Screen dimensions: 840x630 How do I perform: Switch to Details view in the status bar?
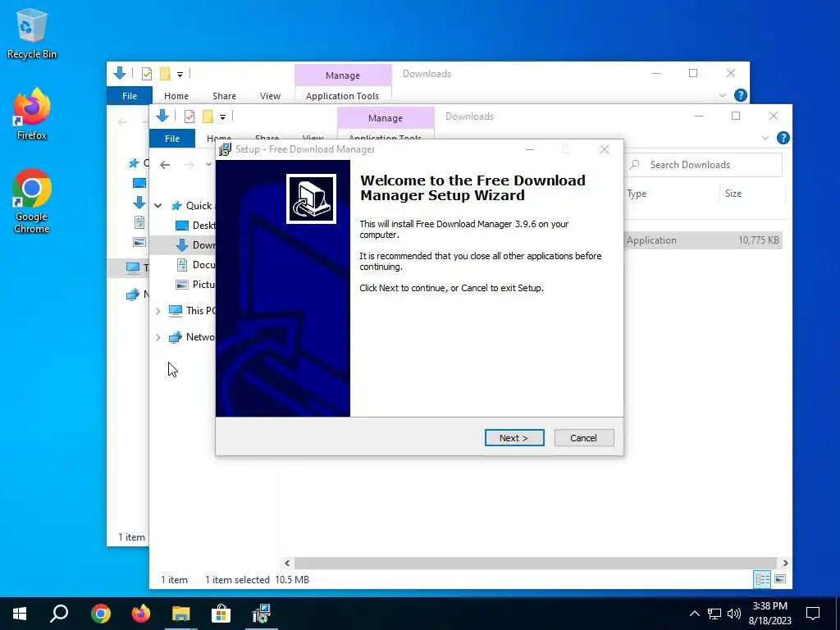pos(762,579)
